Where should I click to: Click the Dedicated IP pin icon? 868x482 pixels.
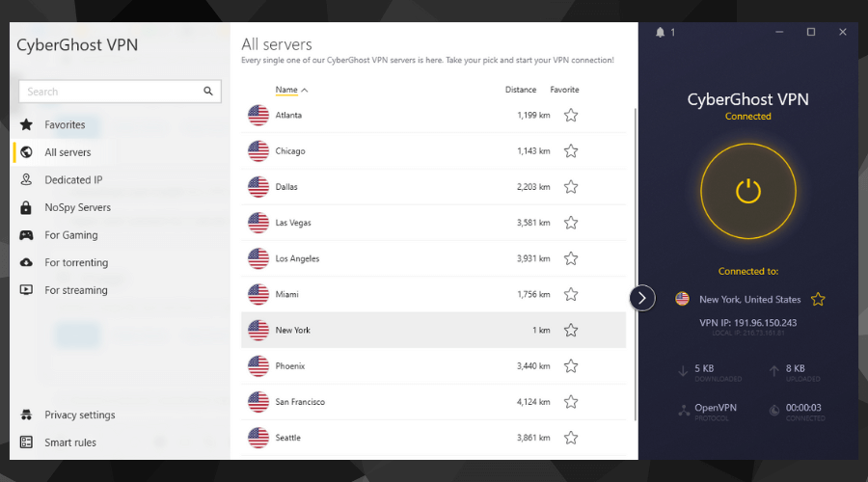pos(26,180)
